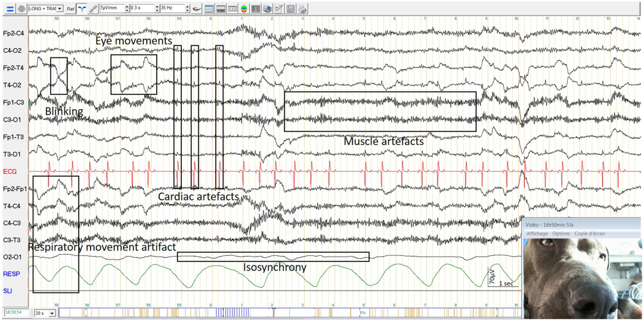Click the globe electrode map icon

(21, 9)
